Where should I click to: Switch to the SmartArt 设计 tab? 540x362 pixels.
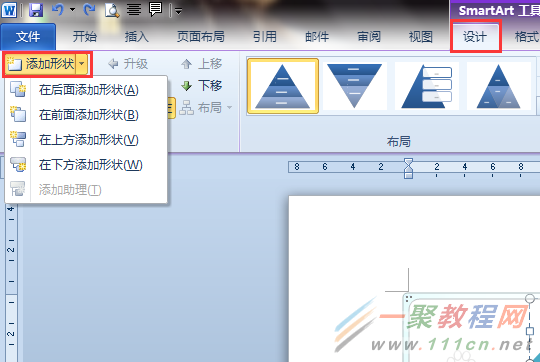point(475,36)
